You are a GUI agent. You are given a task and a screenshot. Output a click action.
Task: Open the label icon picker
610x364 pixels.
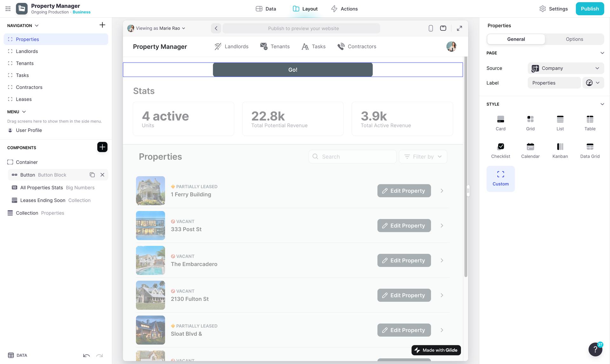coord(593,83)
